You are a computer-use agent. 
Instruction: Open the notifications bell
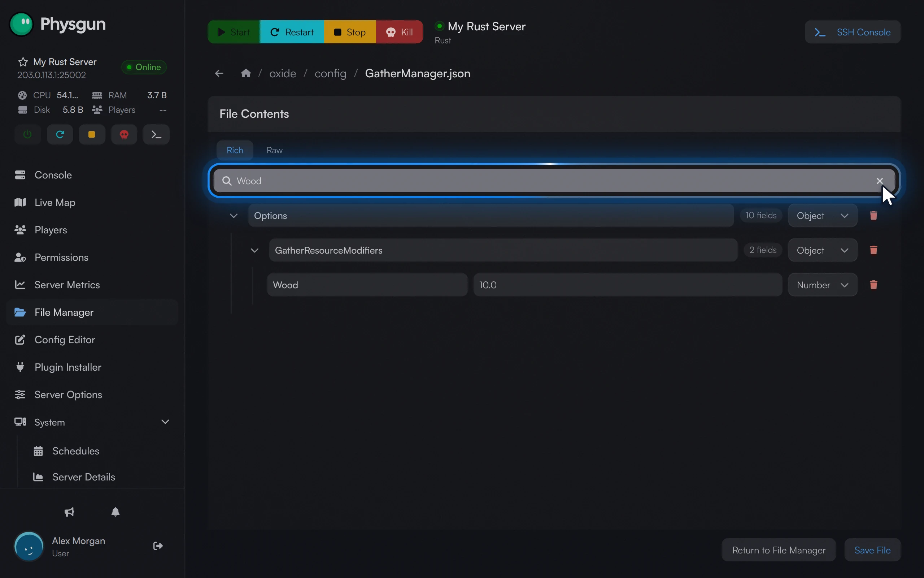[115, 512]
